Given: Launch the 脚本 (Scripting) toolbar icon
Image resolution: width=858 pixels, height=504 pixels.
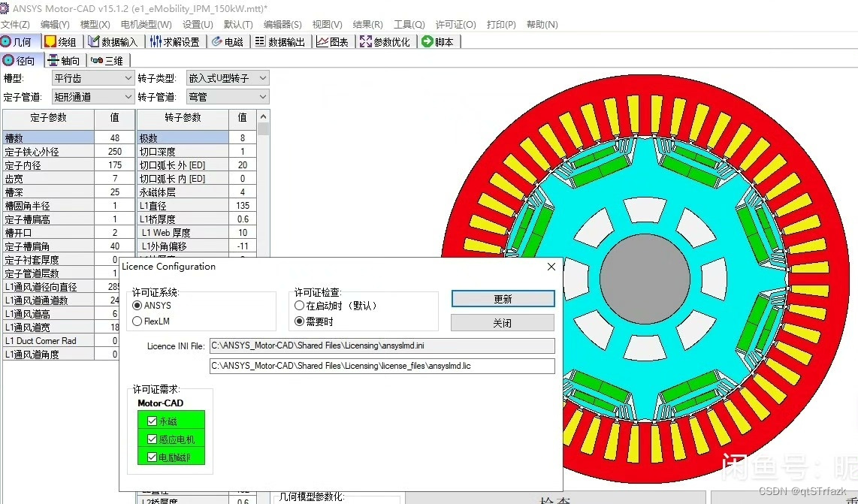Looking at the screenshot, I should [x=438, y=41].
